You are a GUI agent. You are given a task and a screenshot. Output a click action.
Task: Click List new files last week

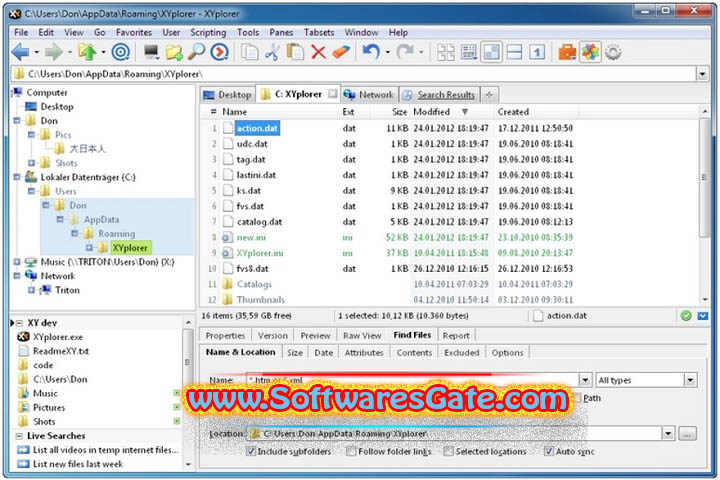[x=78, y=464]
